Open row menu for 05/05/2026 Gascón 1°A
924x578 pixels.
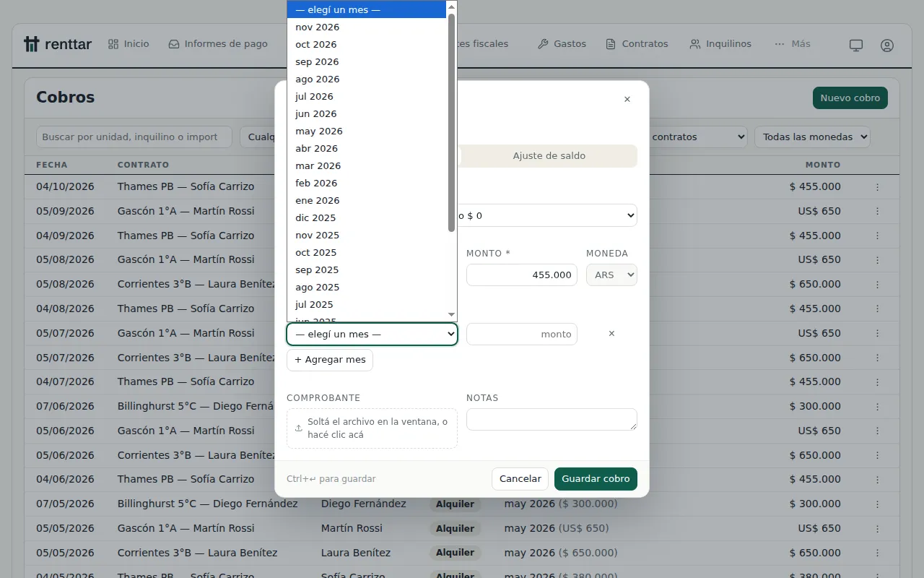tap(878, 528)
